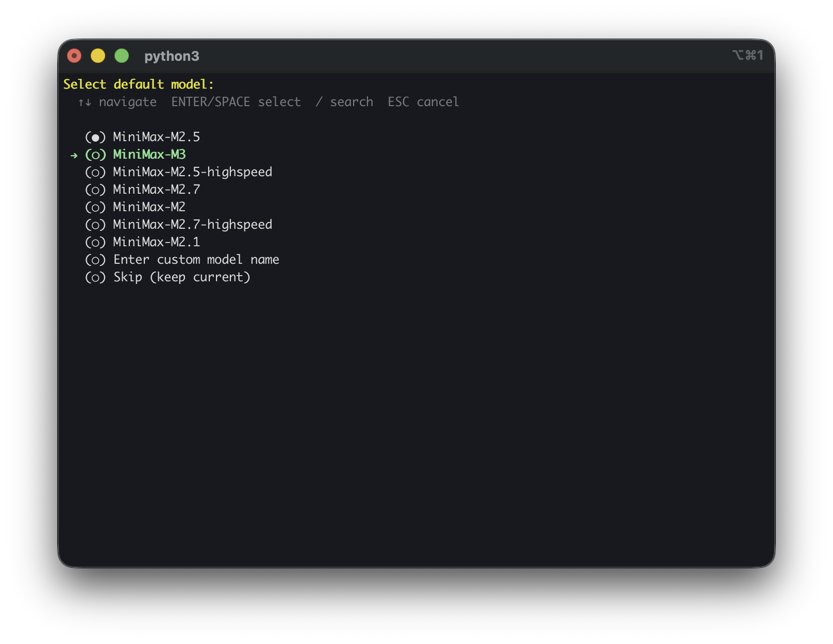Click the ENTER/SPACE select hint
Viewport: 833px width, 644px height.
click(x=236, y=102)
